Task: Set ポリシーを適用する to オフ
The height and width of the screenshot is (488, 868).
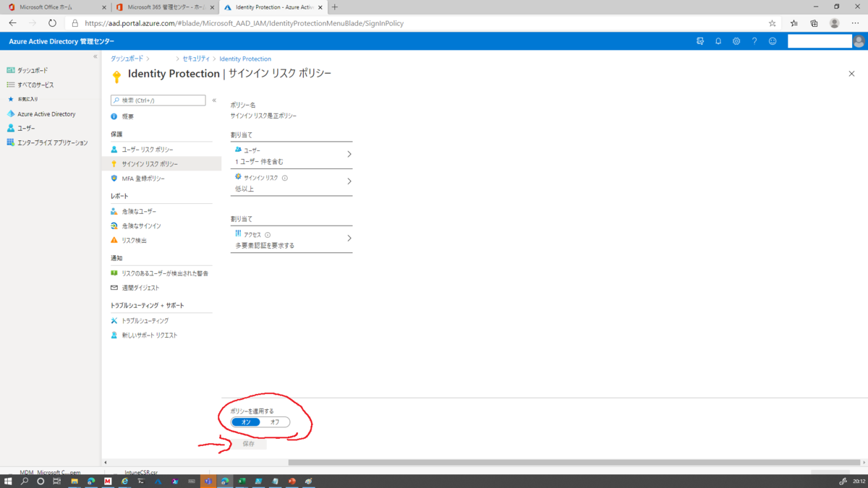Action: 275,422
